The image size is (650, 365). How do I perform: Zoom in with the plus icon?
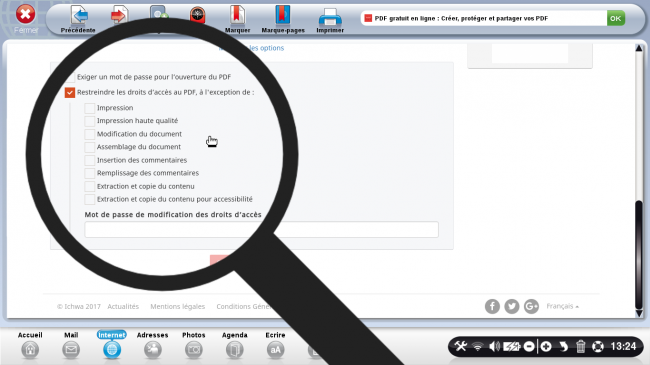(x=546, y=346)
